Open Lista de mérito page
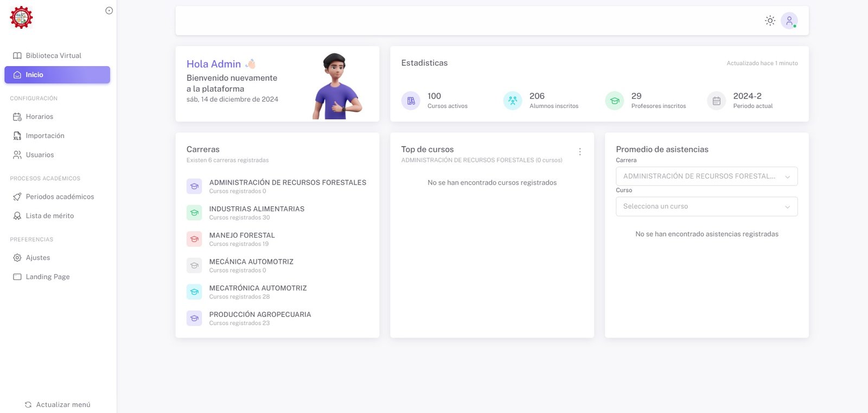This screenshot has height=413, width=868. tap(58, 215)
